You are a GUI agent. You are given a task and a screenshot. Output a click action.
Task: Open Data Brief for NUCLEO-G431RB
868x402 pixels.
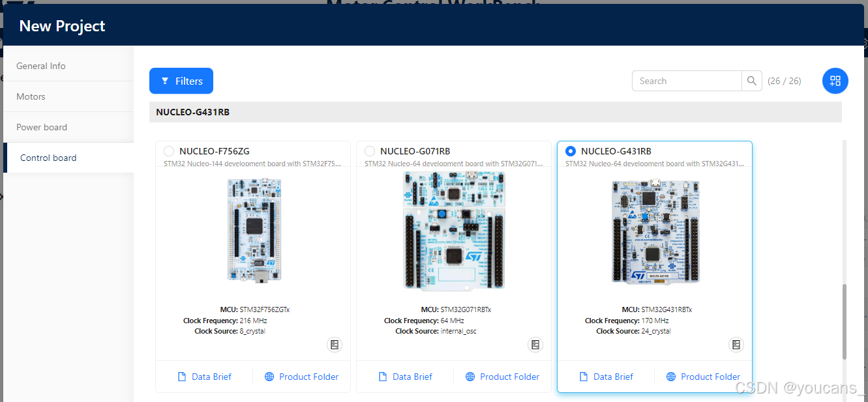click(x=606, y=377)
